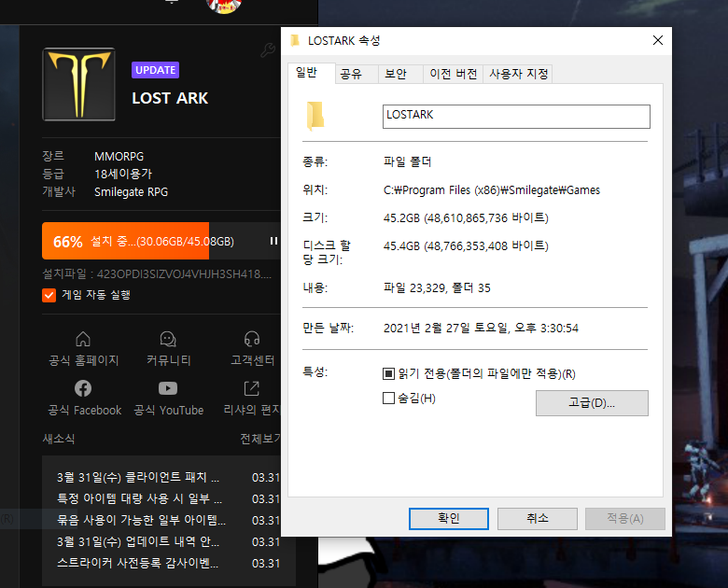Click the 취소 button
The image size is (728, 588).
(x=538, y=518)
